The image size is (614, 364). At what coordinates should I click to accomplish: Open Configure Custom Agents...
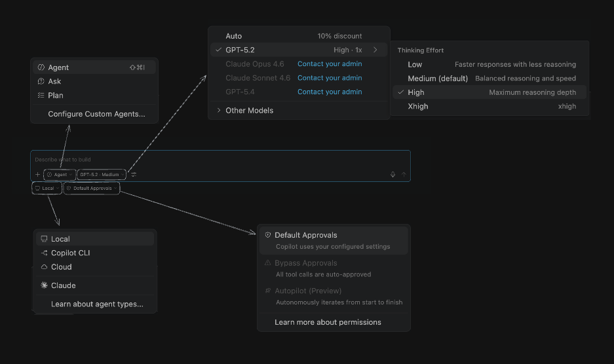(96, 114)
